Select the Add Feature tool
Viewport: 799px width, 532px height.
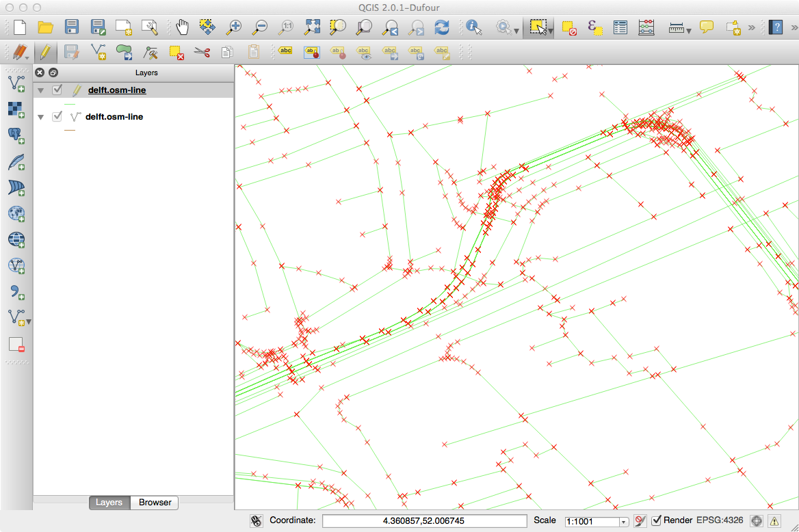point(98,52)
